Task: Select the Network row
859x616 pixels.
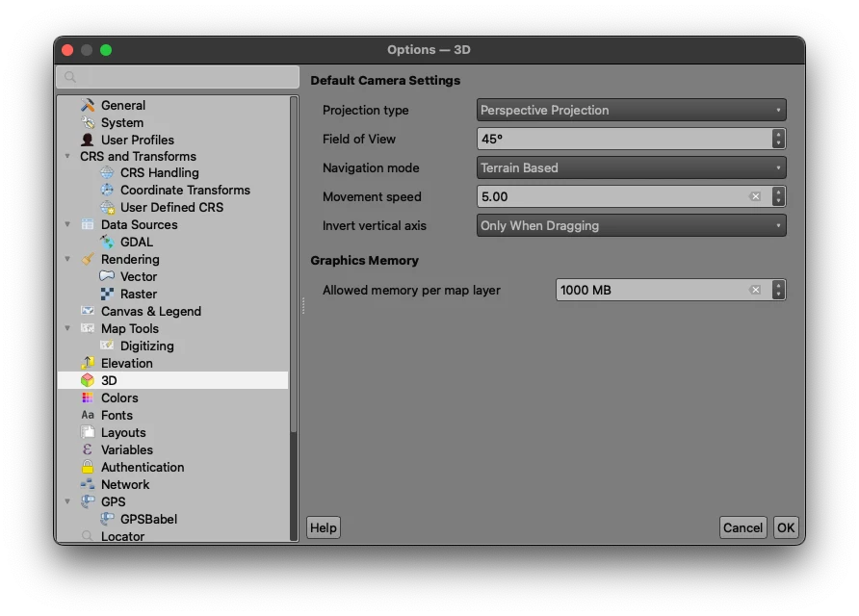Action: (173, 484)
